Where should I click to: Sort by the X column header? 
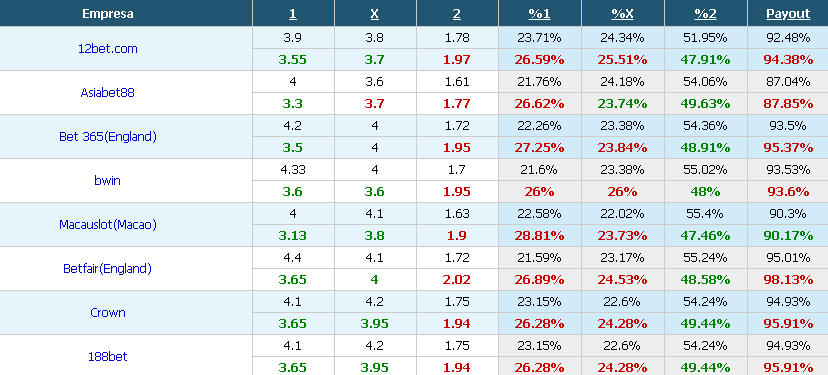(x=374, y=14)
